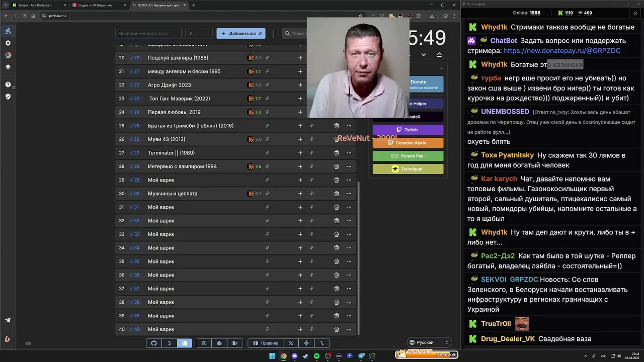This screenshot has height=362, width=644.
Task: Open the auction gavel icon in the sidebar
Action: pyautogui.click(x=8, y=31)
